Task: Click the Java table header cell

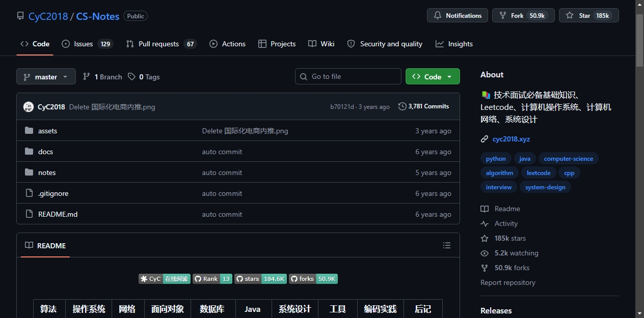Action: (x=252, y=309)
